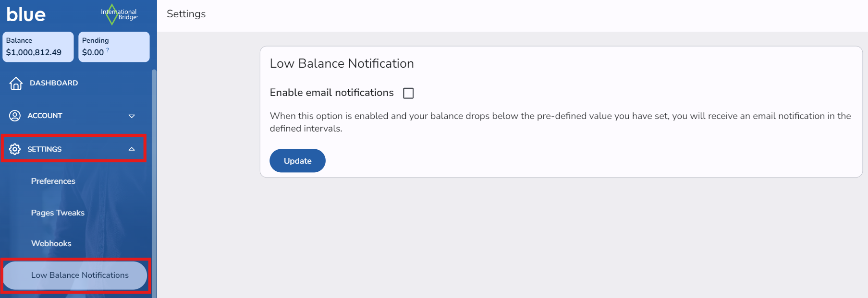The image size is (868, 298).
Task: Go to Pages Tweaks
Action: point(58,213)
